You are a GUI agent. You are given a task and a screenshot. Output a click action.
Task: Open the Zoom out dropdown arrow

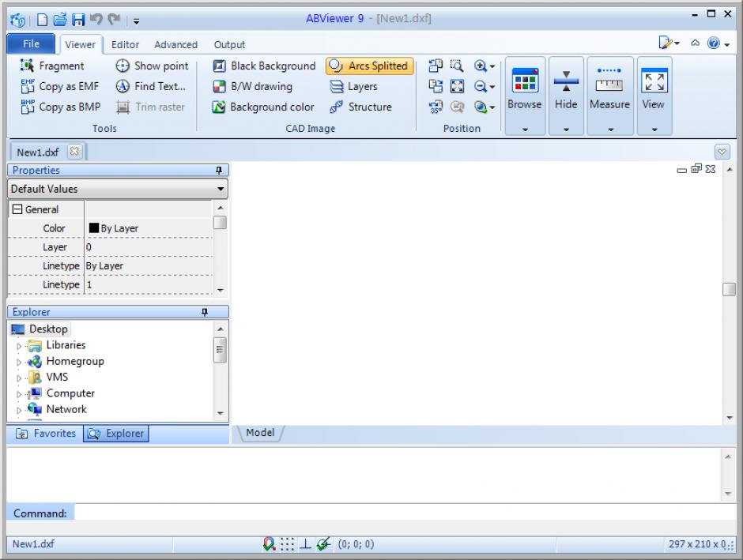tap(492, 87)
